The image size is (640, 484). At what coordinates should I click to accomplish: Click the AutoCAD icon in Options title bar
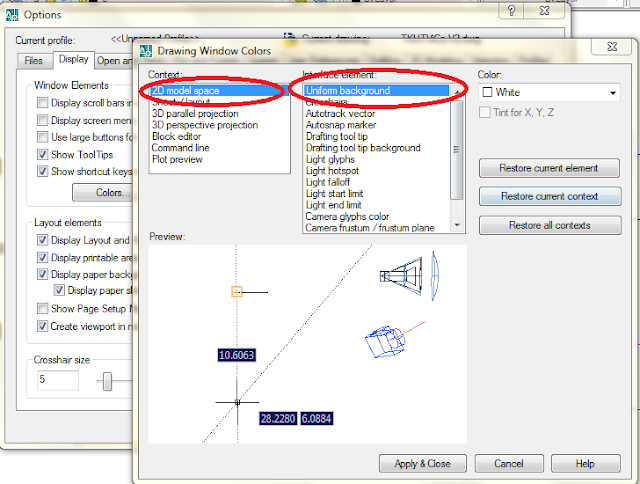12,15
